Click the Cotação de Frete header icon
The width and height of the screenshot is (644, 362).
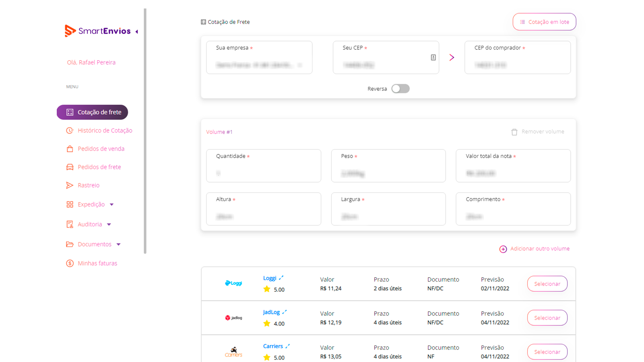tap(203, 22)
